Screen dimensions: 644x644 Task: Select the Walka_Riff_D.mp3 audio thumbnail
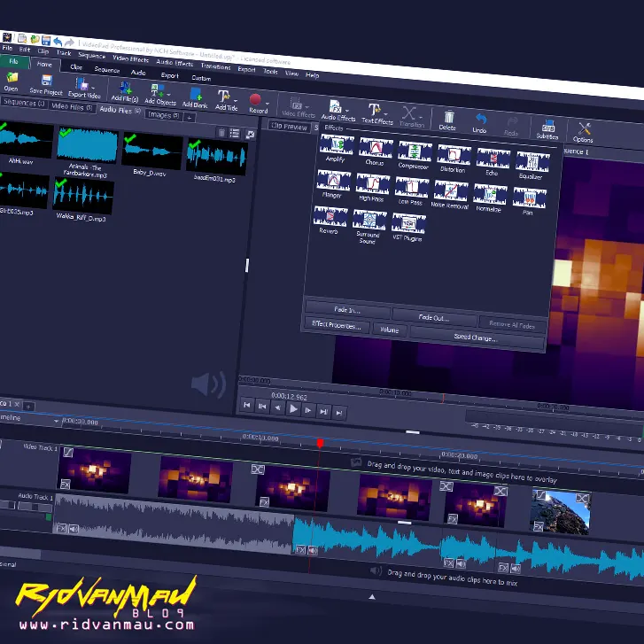click(x=83, y=197)
